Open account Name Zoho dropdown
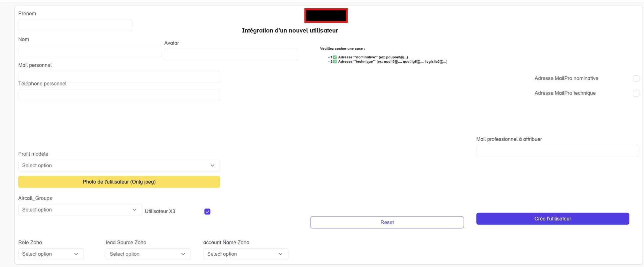The width and height of the screenshot is (644, 267). tap(245, 254)
